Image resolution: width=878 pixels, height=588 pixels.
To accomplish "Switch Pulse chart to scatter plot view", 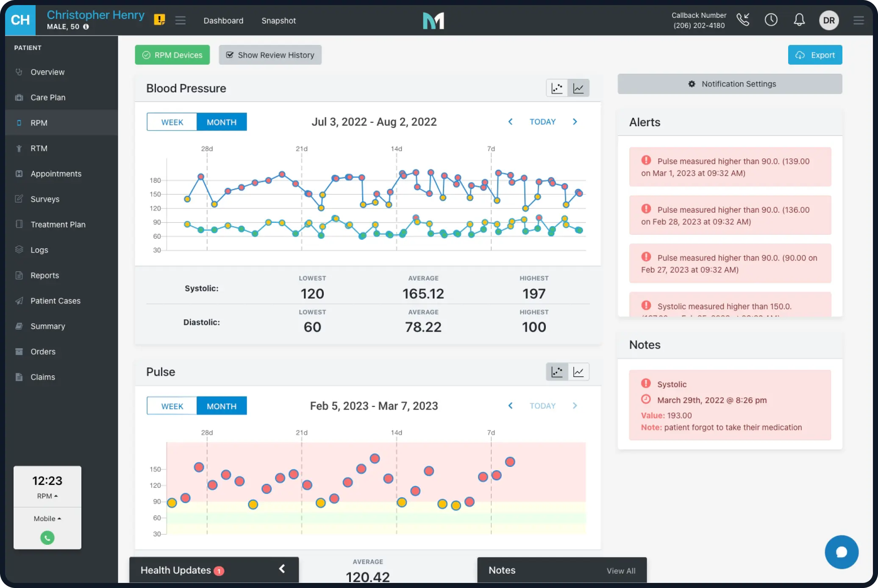I will pos(557,372).
